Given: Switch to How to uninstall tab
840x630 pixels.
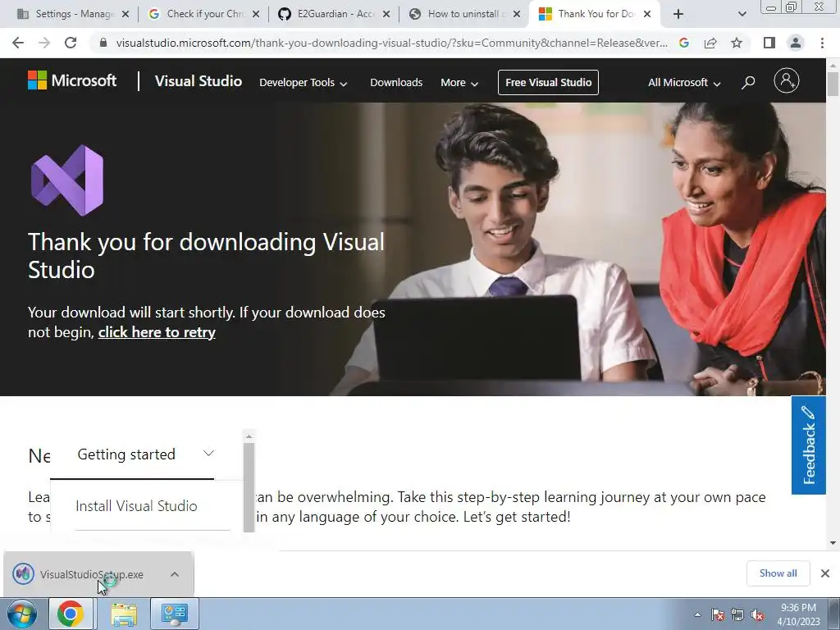Looking at the screenshot, I should [464, 14].
